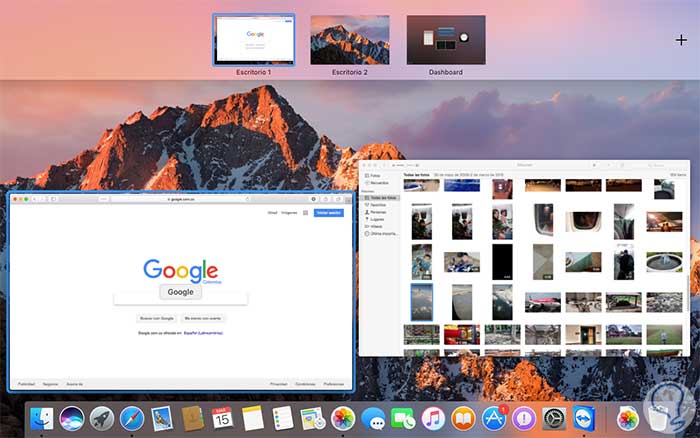Open App Store with notification badge
The height and width of the screenshot is (438, 700).
(x=494, y=419)
